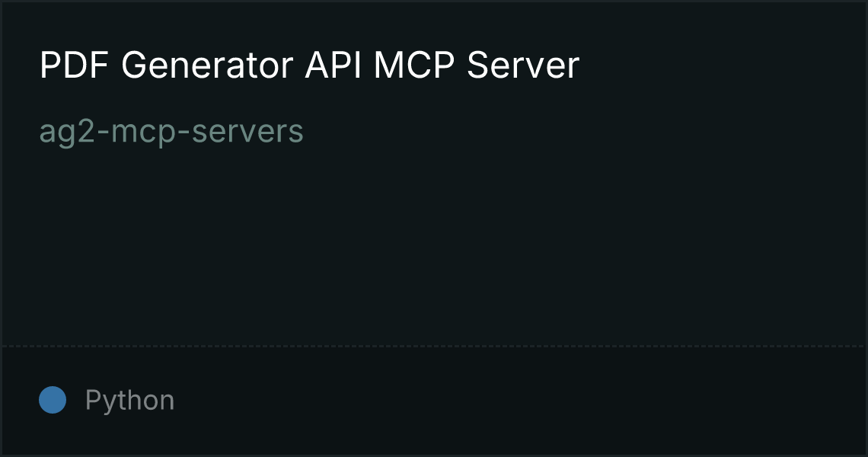Click blank space right of the title
Viewport: 868px width, 457px height.
click(x=720, y=65)
